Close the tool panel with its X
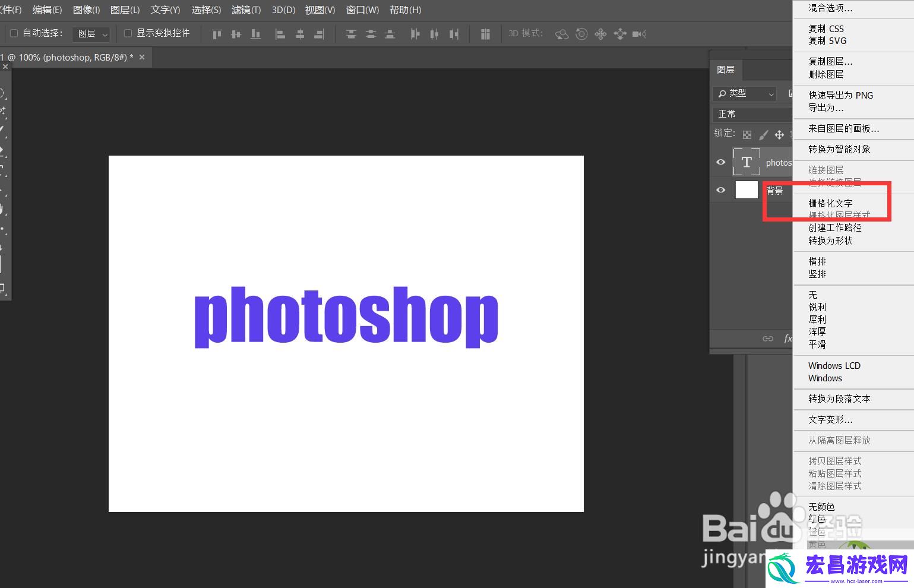Screen dimensions: 914x588 [x=5, y=67]
